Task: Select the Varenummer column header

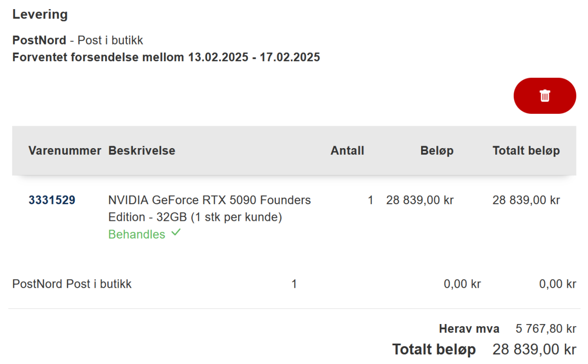Action: pyautogui.click(x=65, y=151)
